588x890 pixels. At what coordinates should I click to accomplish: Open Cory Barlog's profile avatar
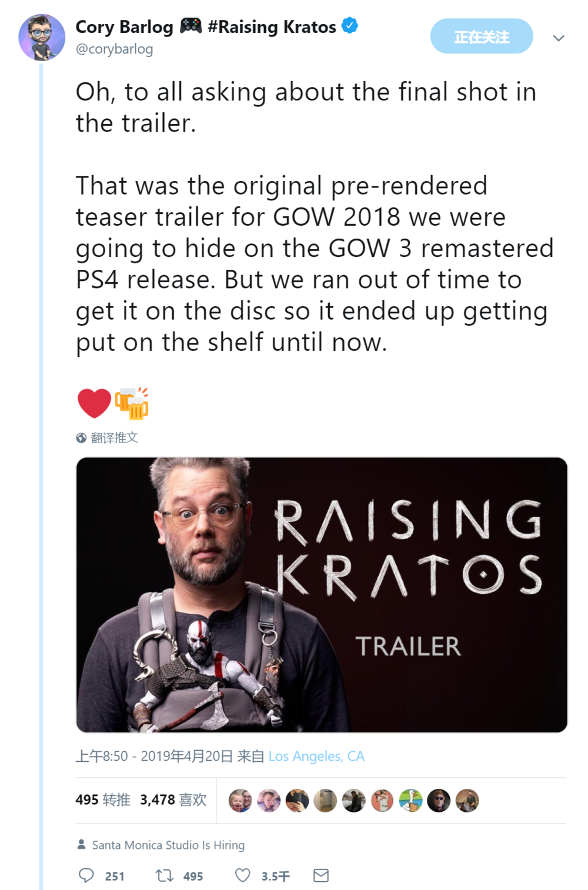point(42,38)
